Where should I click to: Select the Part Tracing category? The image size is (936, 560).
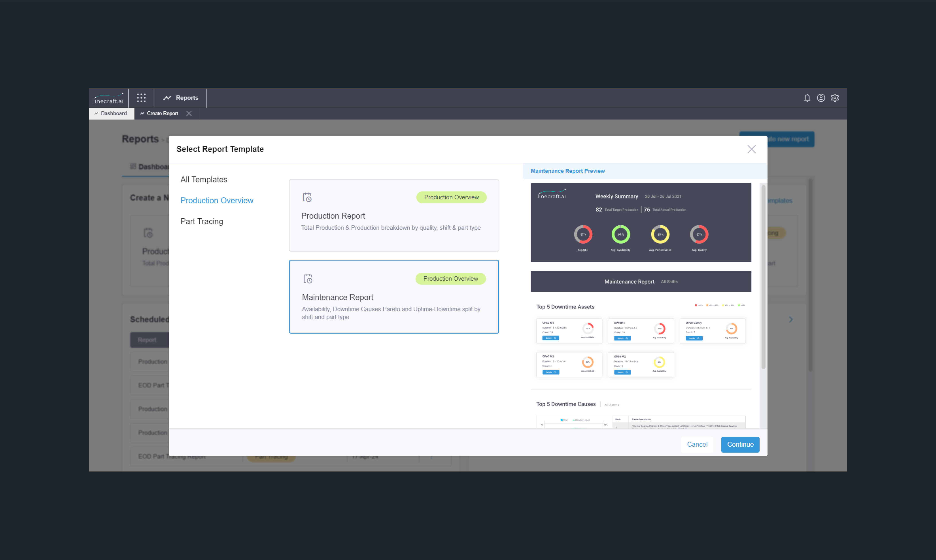(x=202, y=221)
